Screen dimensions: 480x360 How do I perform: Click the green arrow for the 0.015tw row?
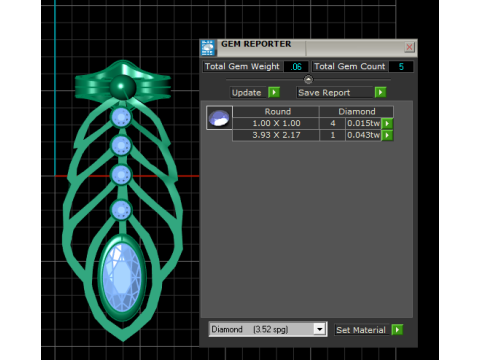pyautogui.click(x=387, y=123)
